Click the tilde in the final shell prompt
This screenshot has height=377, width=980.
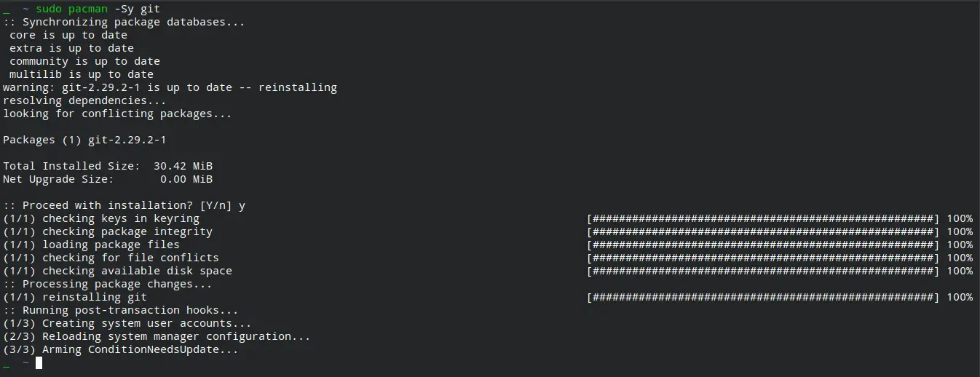[x=25, y=362]
